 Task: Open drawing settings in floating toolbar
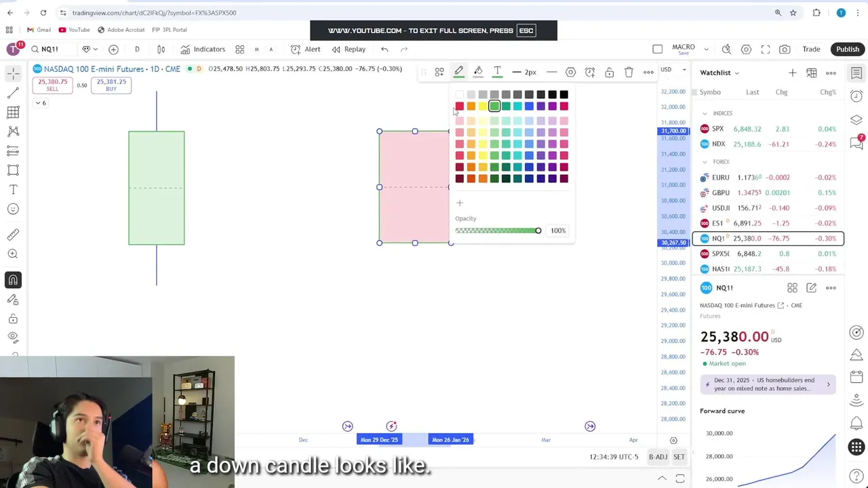570,72
